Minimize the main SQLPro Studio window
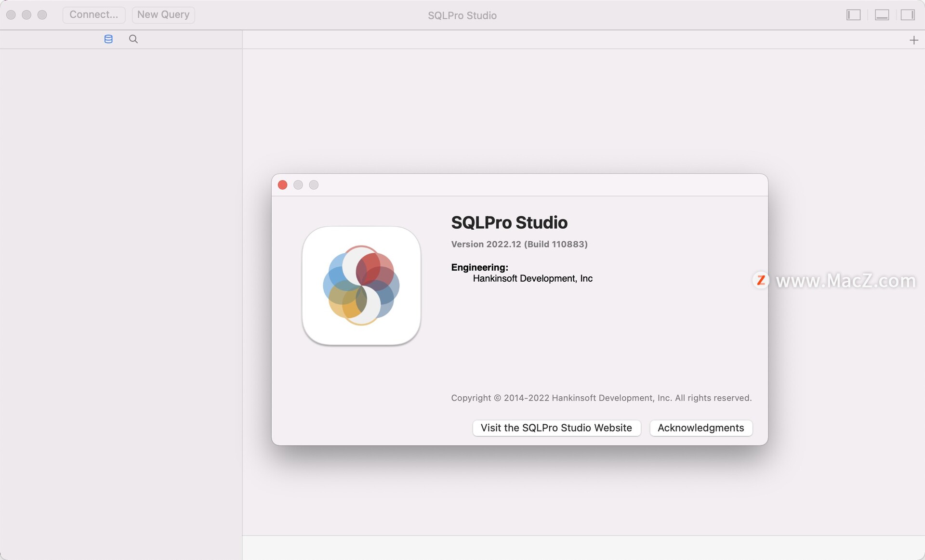925x560 pixels. point(26,15)
